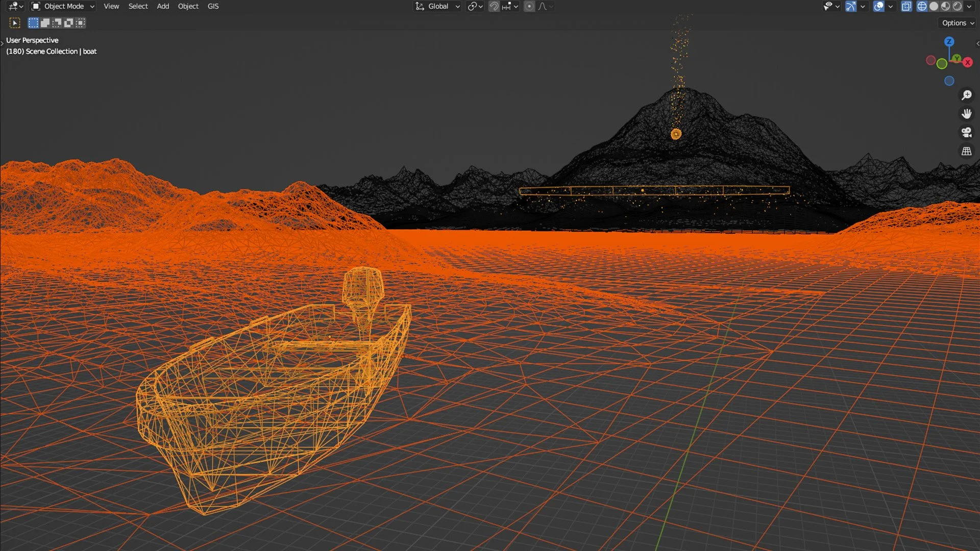Open the Global transform orientation dropdown
980x551 pixels.
click(438, 7)
